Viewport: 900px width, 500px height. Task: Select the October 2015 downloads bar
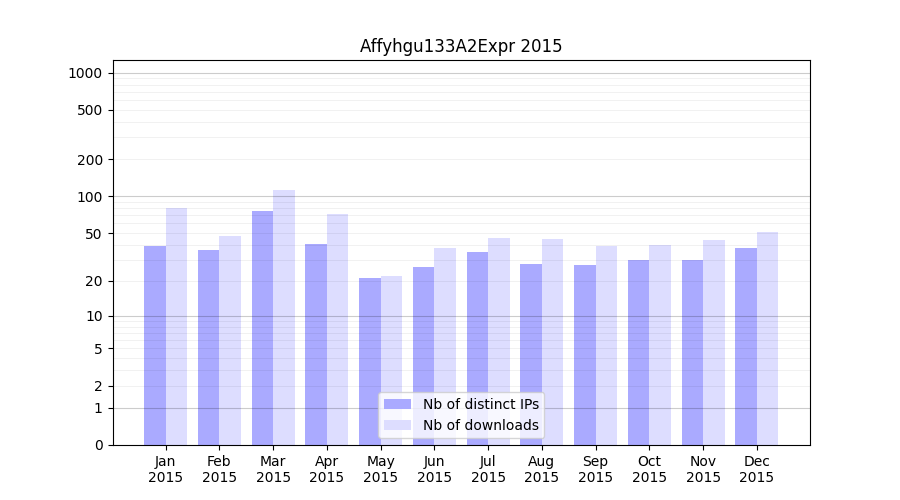pos(660,345)
